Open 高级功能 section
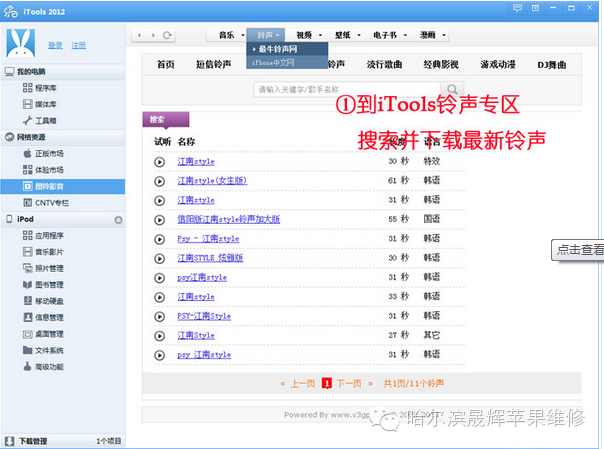Viewport: 604px width, 449px height. [44, 367]
